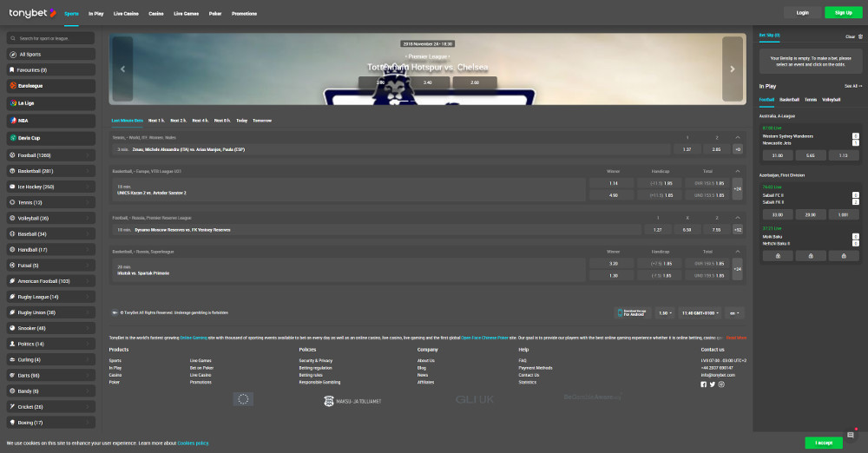Image resolution: width=868 pixels, height=453 pixels.
Task: Go to previous banner slide
Action: 123,69
